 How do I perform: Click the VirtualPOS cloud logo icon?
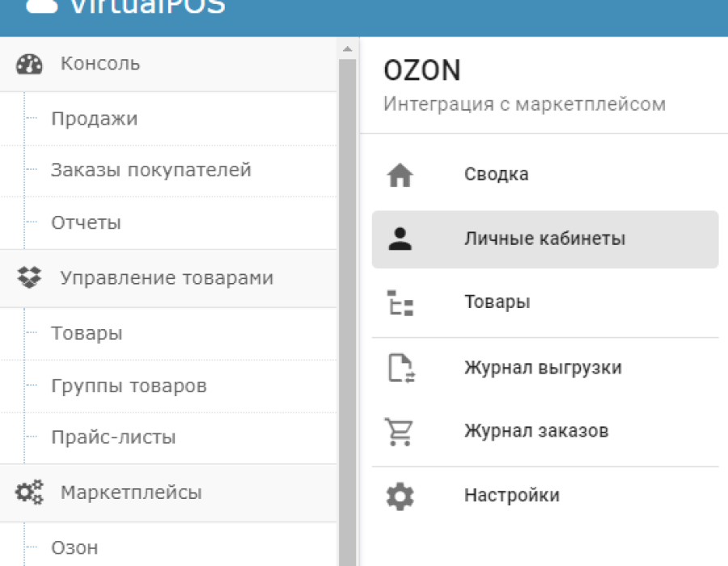(42, 6)
